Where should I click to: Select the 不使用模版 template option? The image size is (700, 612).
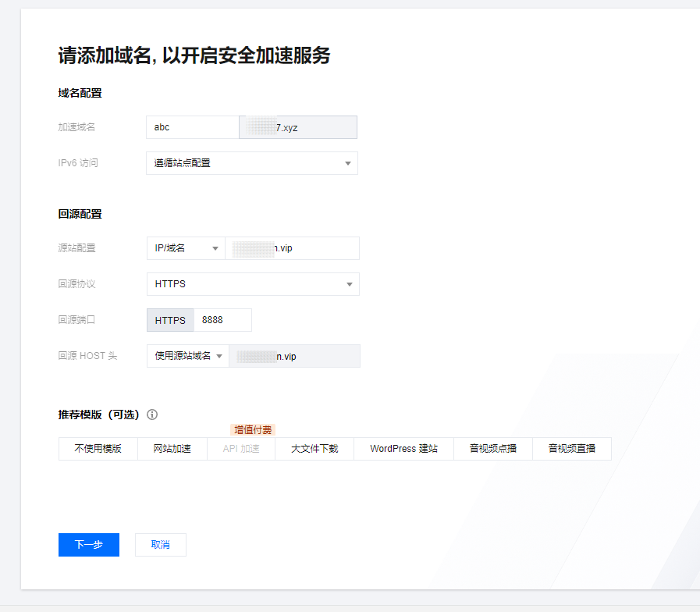98,449
